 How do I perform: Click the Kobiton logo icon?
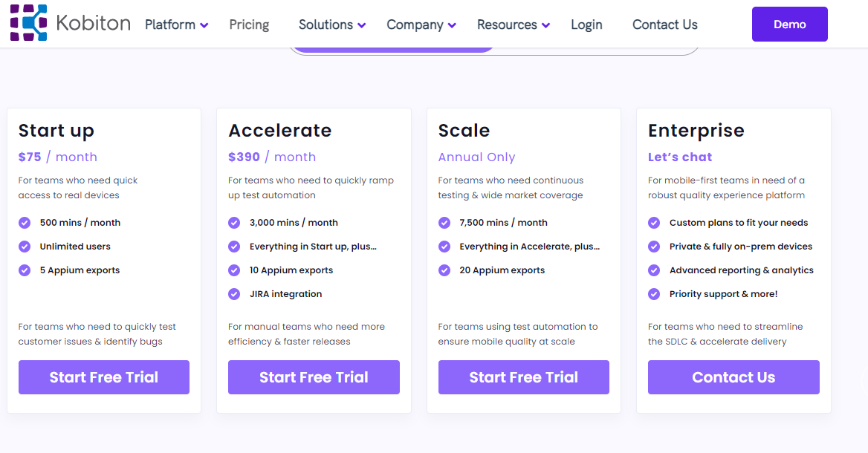29,23
